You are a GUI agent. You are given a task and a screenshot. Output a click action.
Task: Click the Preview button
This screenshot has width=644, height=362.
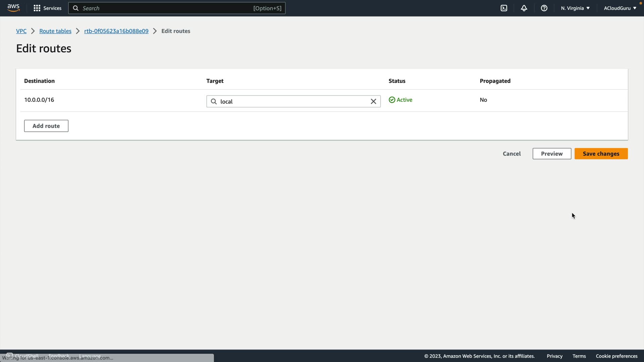[551, 154]
